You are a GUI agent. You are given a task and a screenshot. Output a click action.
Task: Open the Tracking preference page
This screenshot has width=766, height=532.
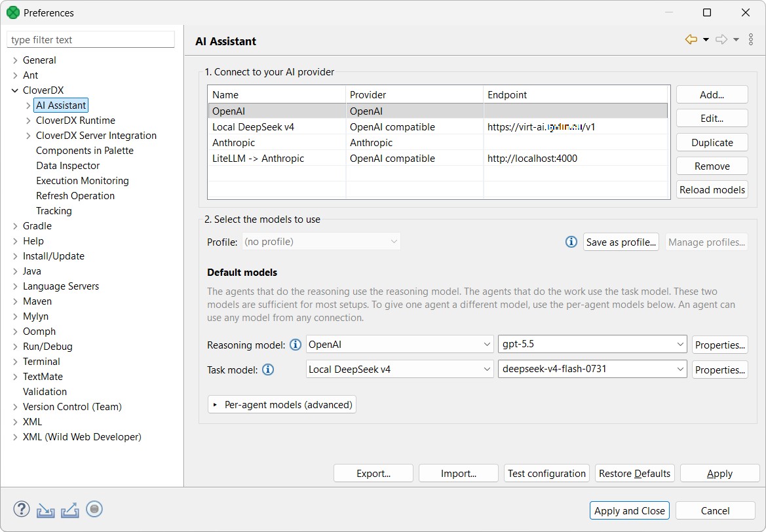tap(54, 211)
